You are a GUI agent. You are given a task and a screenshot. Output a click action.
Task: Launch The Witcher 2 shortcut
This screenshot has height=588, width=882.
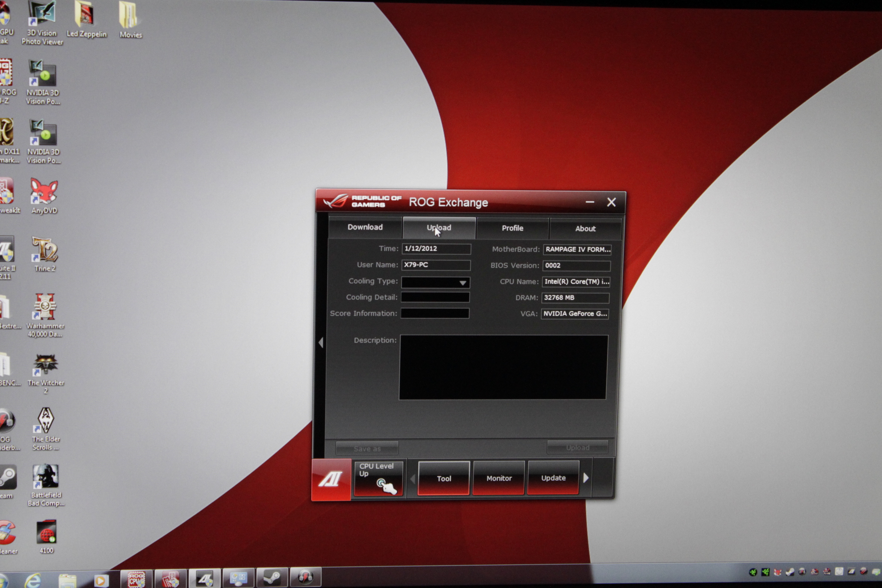46,373
